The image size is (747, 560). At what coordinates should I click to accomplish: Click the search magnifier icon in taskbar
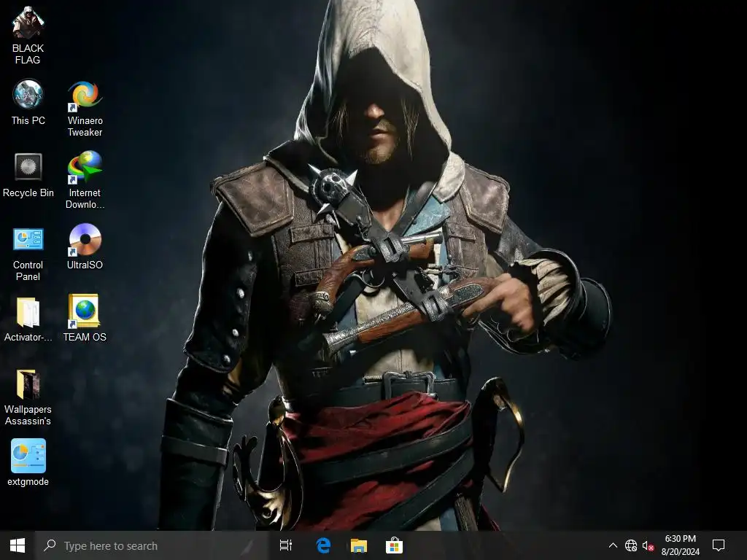coord(50,545)
